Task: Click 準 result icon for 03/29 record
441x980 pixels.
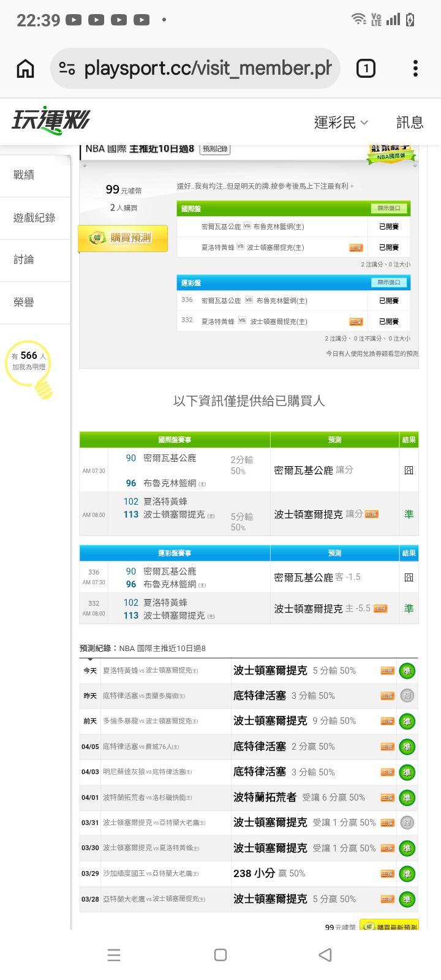Action: click(407, 874)
